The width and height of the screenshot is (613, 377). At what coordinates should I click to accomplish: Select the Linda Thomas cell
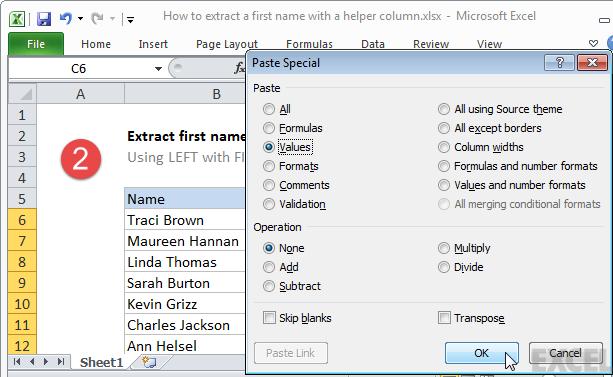pyautogui.click(x=185, y=262)
